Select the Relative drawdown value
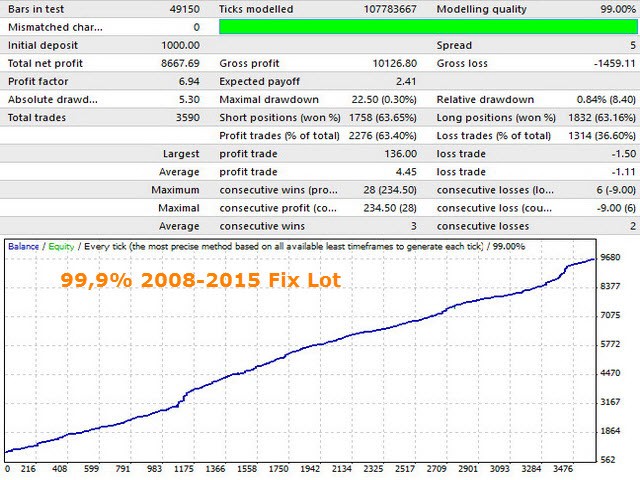Viewport: 640px width, 480px height. pos(606,100)
